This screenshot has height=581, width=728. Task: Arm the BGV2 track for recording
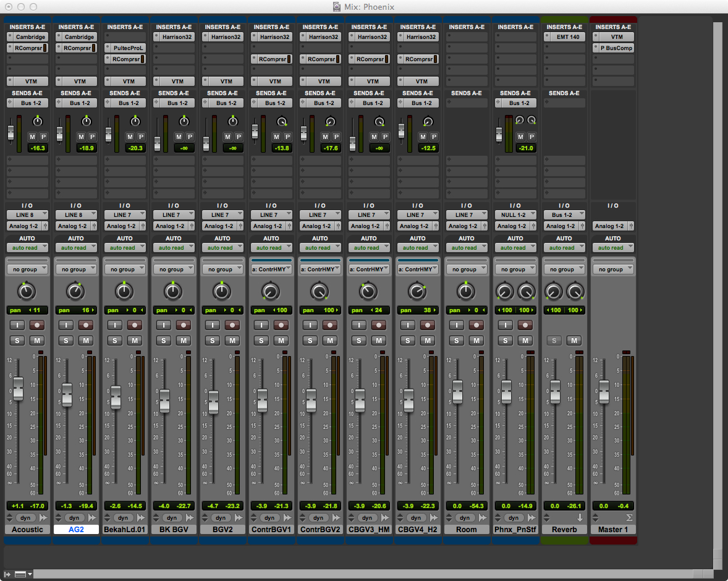pyautogui.click(x=232, y=325)
